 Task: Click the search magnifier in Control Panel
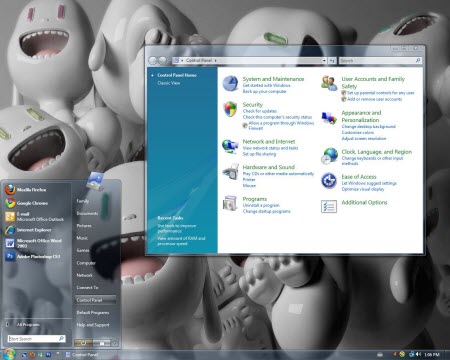[418, 60]
